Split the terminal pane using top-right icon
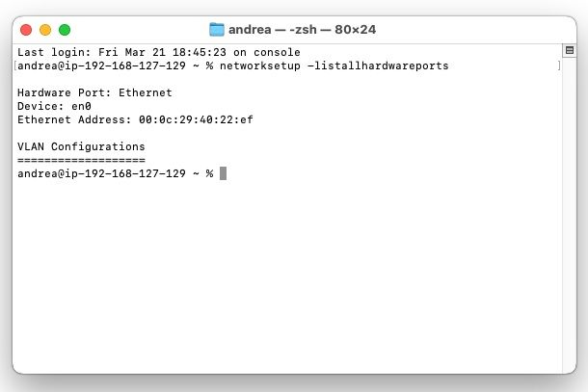 click(570, 50)
